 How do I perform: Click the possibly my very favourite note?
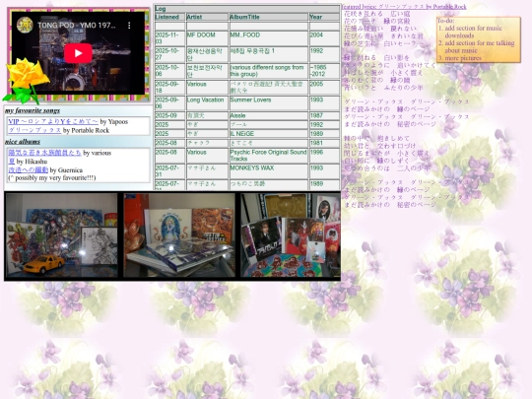[52, 177]
